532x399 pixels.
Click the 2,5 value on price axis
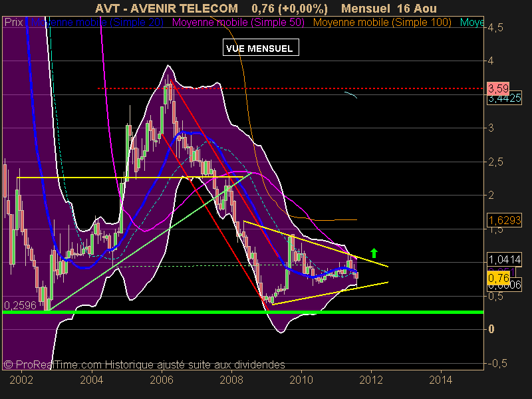[495, 162]
